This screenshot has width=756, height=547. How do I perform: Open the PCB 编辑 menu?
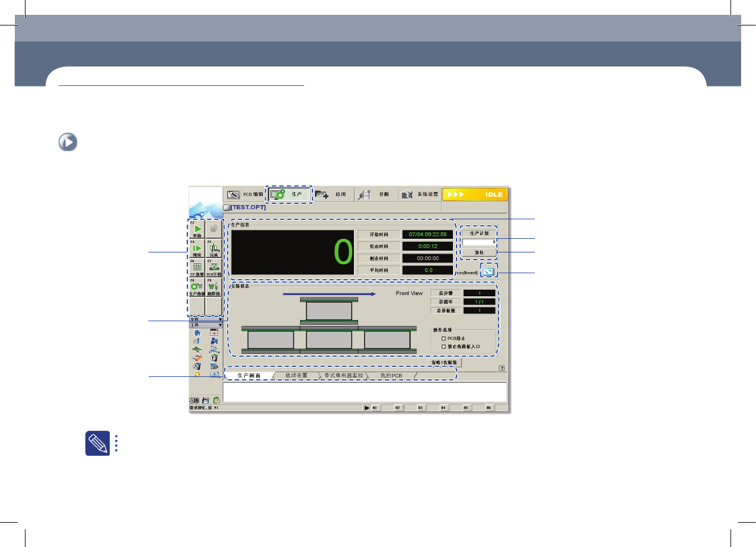(245, 194)
